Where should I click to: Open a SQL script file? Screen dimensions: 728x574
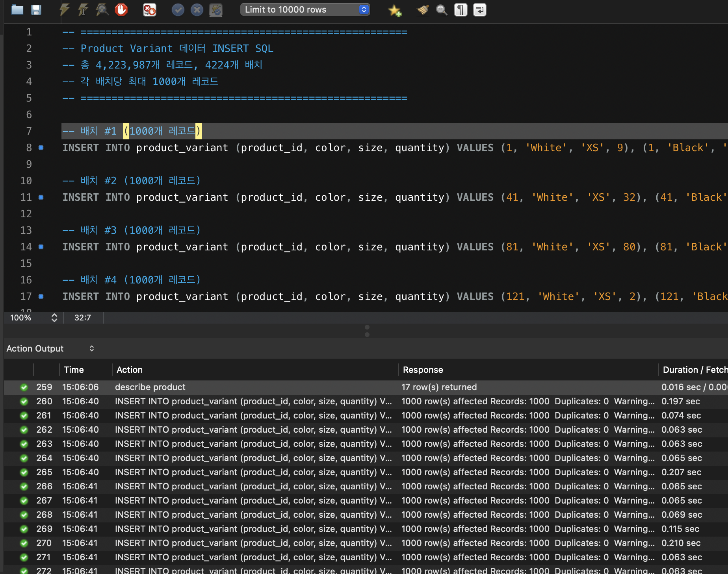point(17,10)
